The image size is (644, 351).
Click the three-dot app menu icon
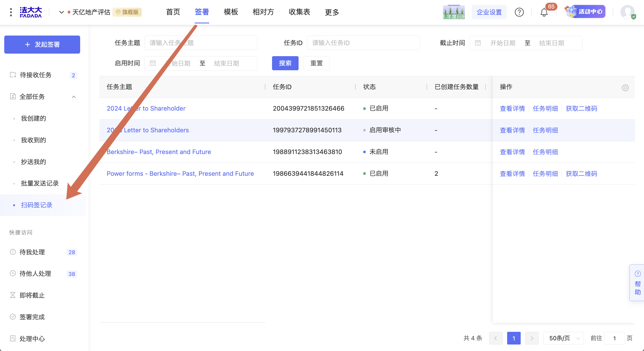11,12
